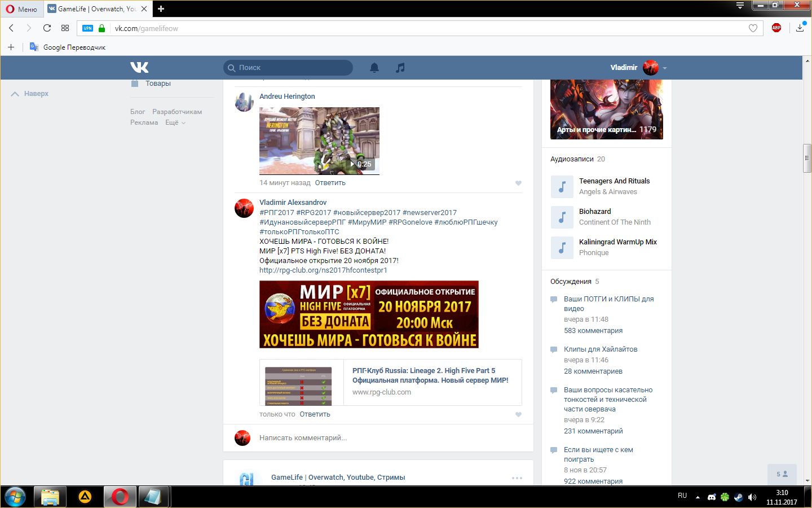
Task: Play the 0:25 Overwatch video
Action: pos(319,141)
